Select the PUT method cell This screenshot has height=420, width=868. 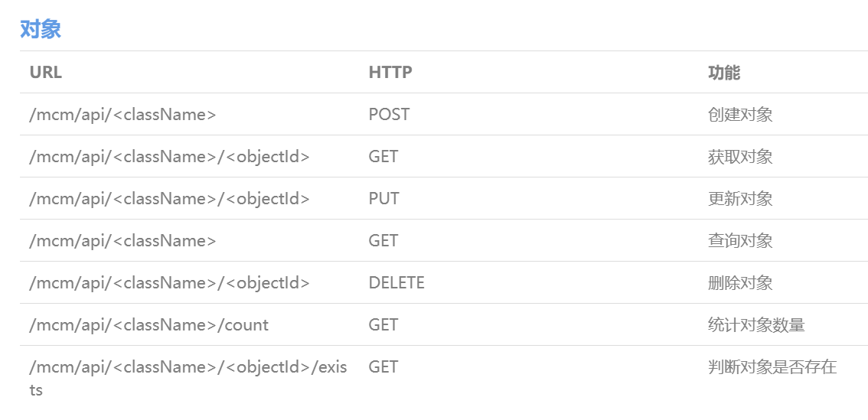point(383,199)
